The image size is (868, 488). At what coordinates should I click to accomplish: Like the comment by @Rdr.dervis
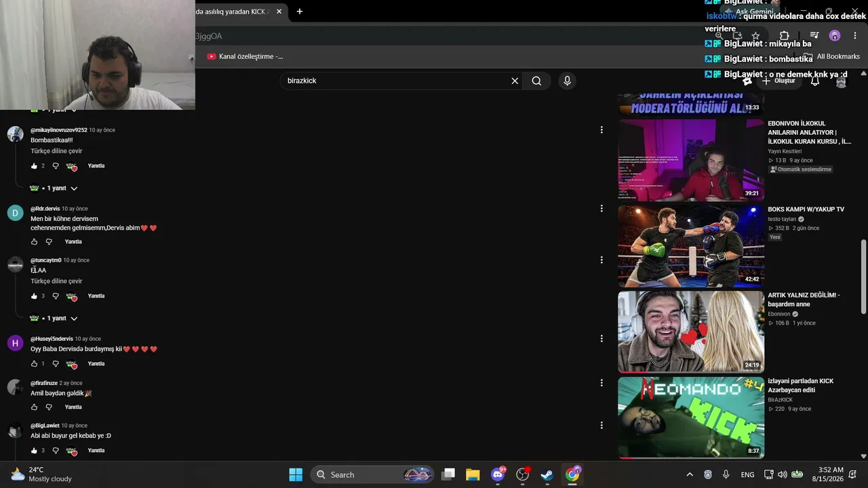[x=34, y=242]
